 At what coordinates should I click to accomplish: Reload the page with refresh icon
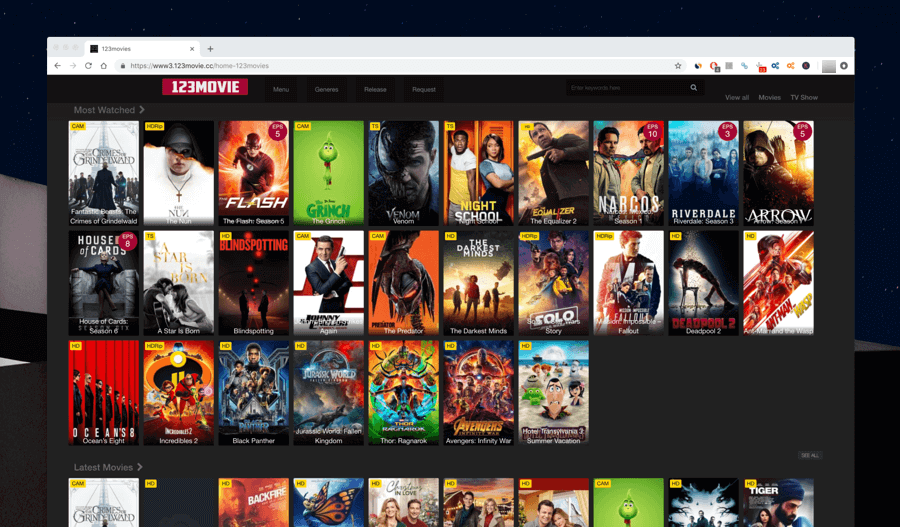[x=88, y=66]
